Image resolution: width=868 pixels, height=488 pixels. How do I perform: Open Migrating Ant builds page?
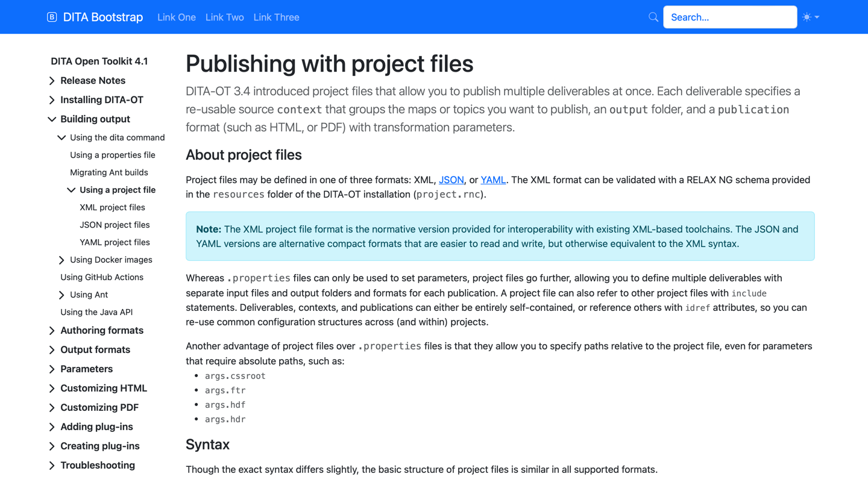pos(109,172)
